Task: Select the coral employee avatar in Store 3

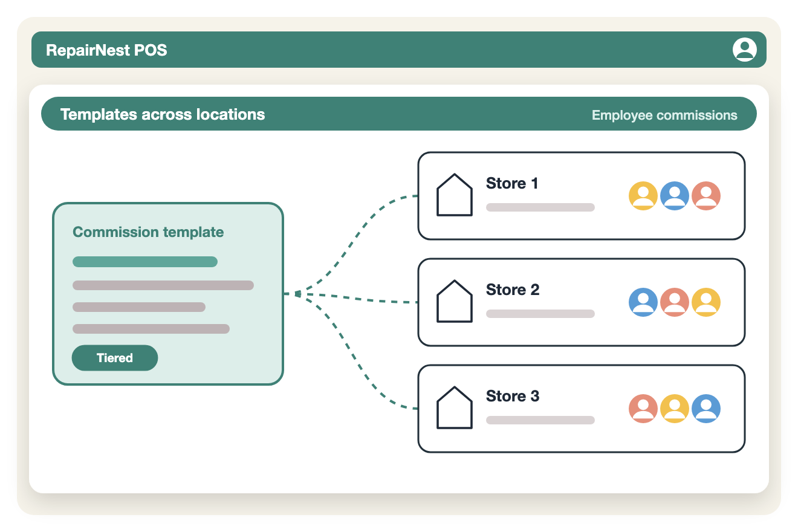Action: (x=643, y=409)
